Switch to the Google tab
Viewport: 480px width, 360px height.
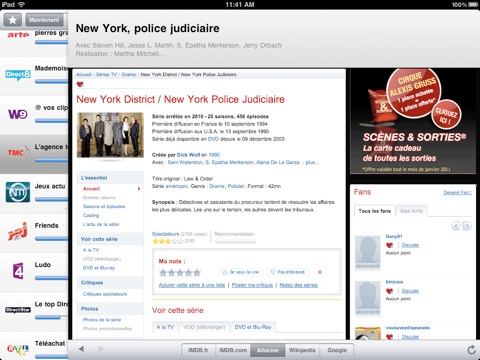337,350
